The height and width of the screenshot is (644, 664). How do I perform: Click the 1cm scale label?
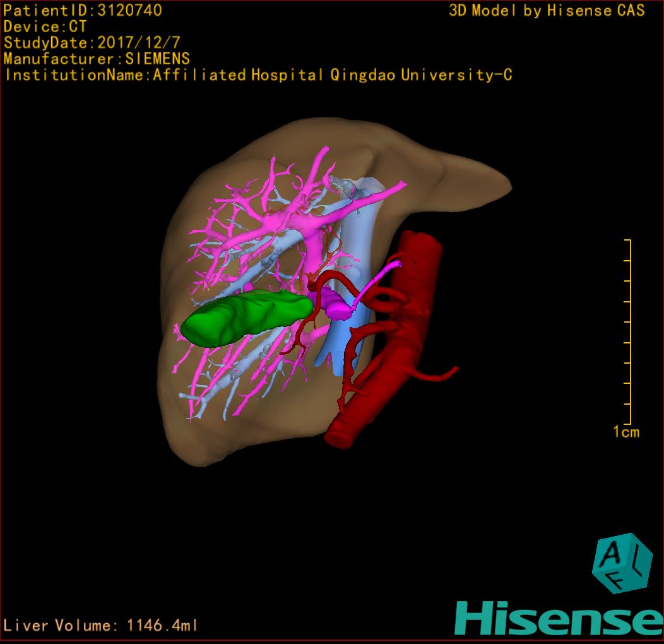coord(626,432)
